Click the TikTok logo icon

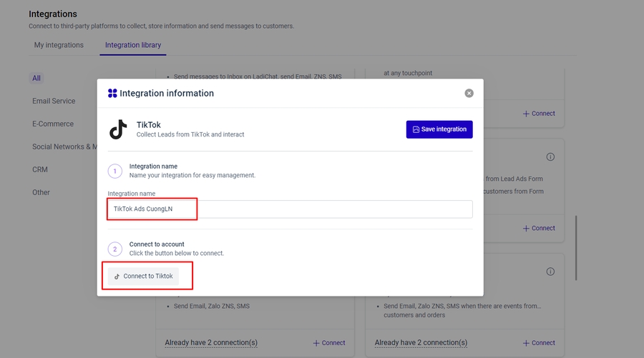pyautogui.click(x=117, y=129)
